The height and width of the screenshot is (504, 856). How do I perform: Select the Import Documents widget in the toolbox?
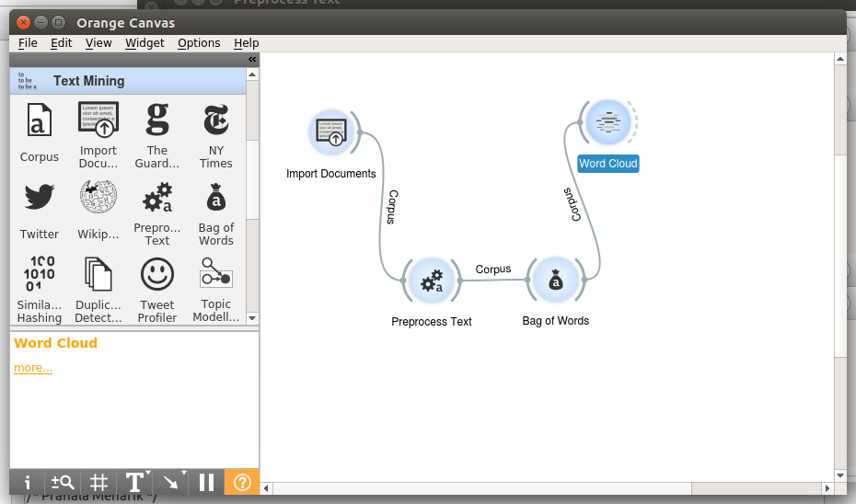coord(98,120)
